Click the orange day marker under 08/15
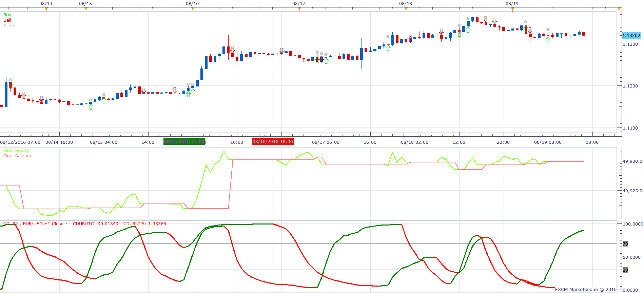 pos(86,9)
